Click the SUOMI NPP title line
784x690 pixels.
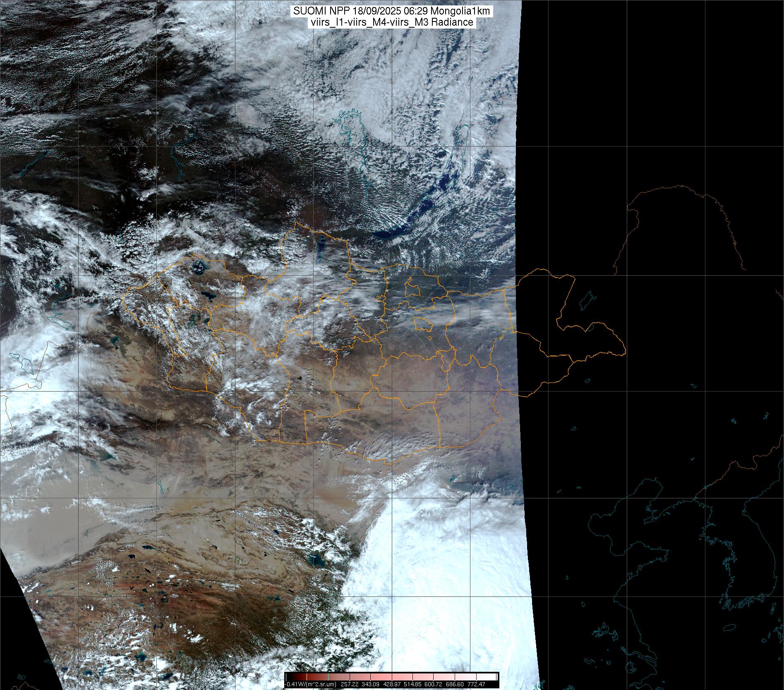391,12
